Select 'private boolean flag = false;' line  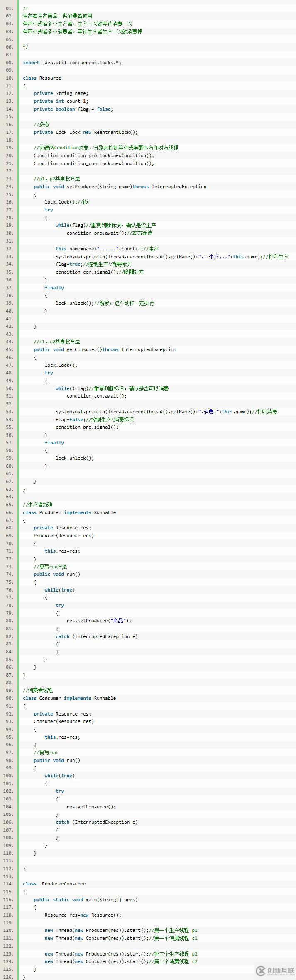pyautogui.click(x=73, y=109)
